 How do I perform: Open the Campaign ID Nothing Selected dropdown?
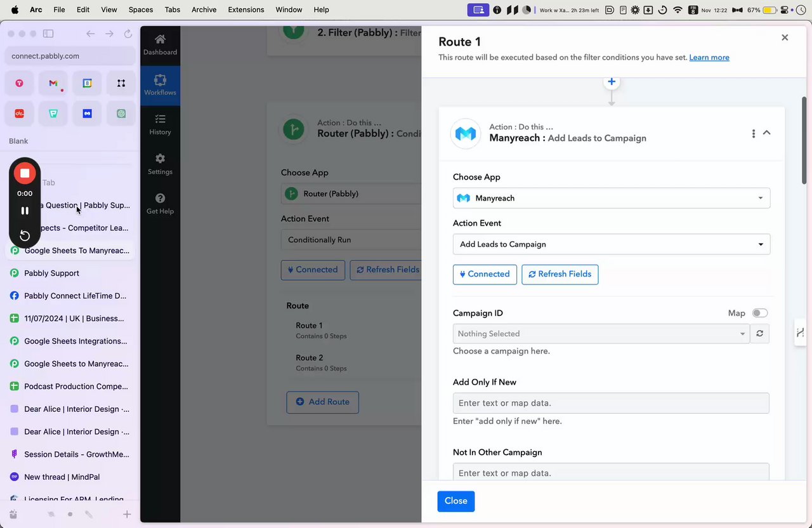point(601,334)
